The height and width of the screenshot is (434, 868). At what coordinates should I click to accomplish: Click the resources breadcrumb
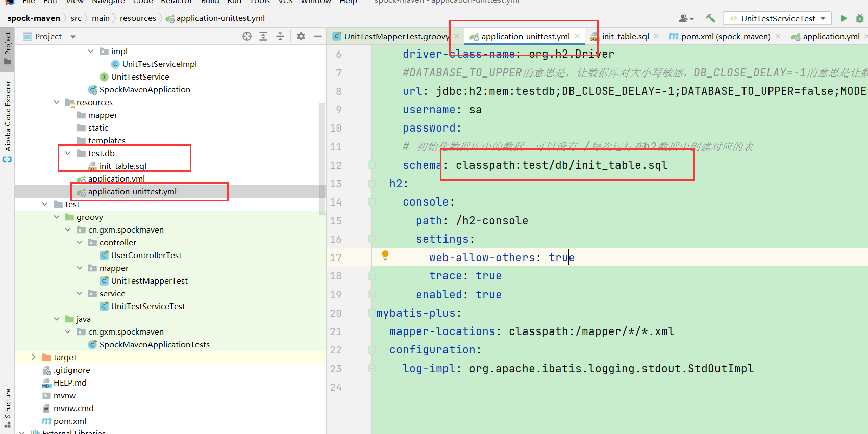pos(138,18)
